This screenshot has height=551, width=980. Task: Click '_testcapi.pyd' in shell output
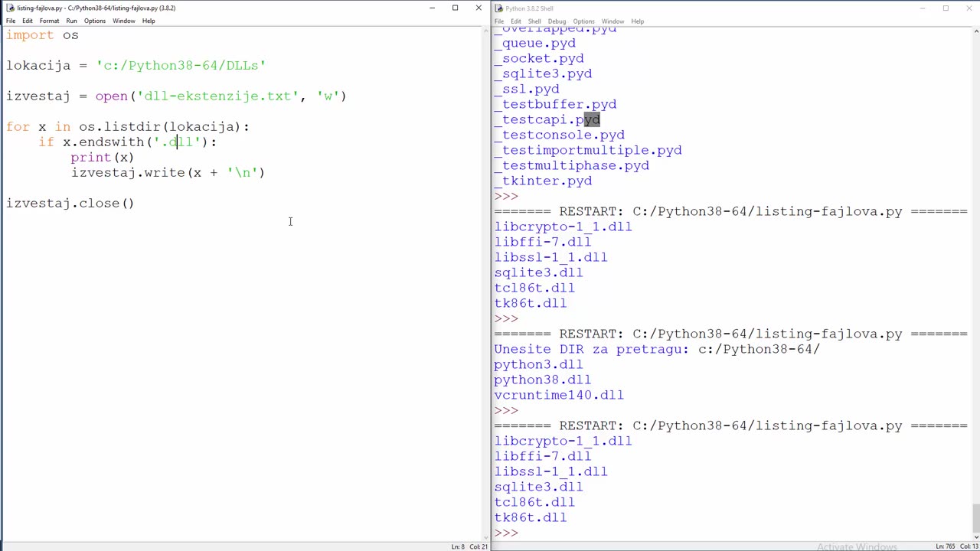click(x=547, y=120)
